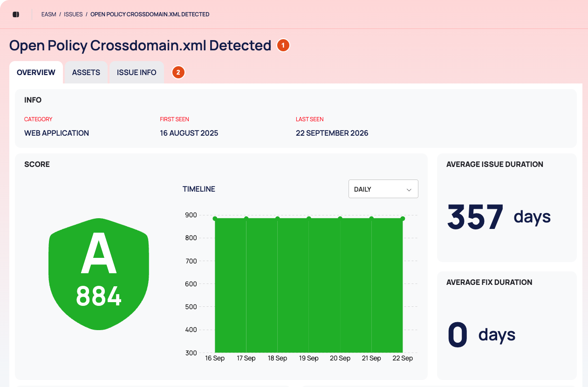Click the A 884 score shield
Image resolution: width=588 pixels, height=387 pixels.
(x=99, y=274)
